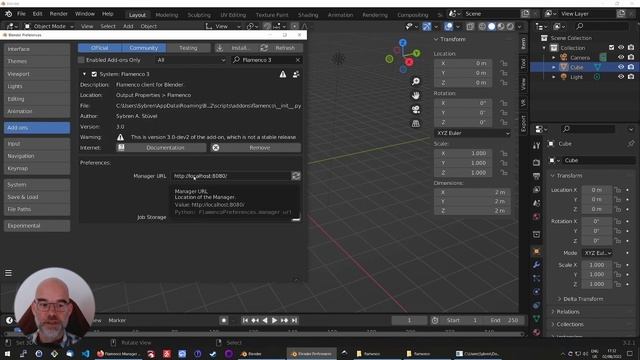The width and height of the screenshot is (640, 360).
Task: Open Flamenco Documentation button
Action: pyautogui.click(x=161, y=148)
